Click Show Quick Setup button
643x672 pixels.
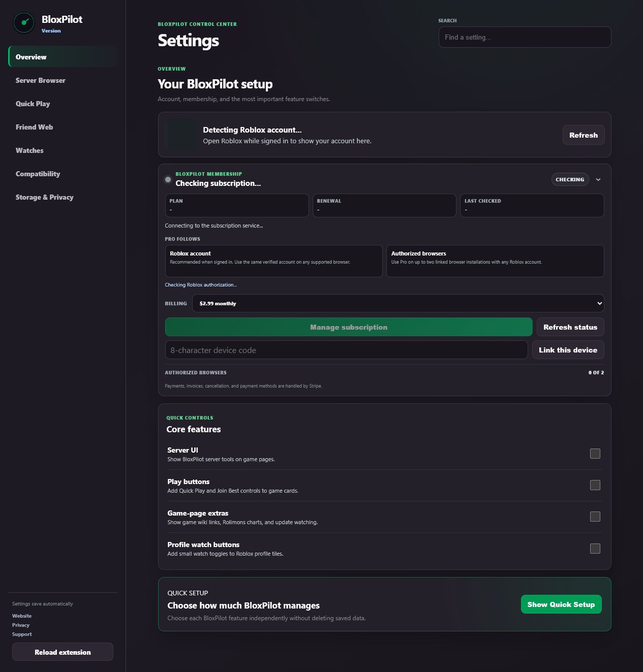561,604
